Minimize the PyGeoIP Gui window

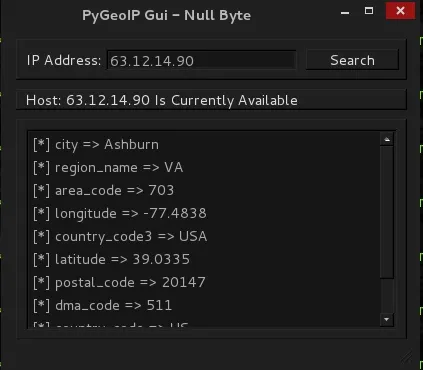(345, 12)
